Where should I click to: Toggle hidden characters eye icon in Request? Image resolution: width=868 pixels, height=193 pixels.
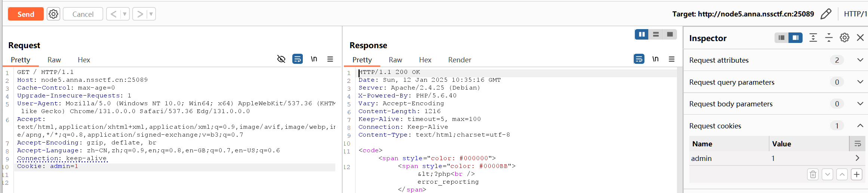[x=281, y=59]
